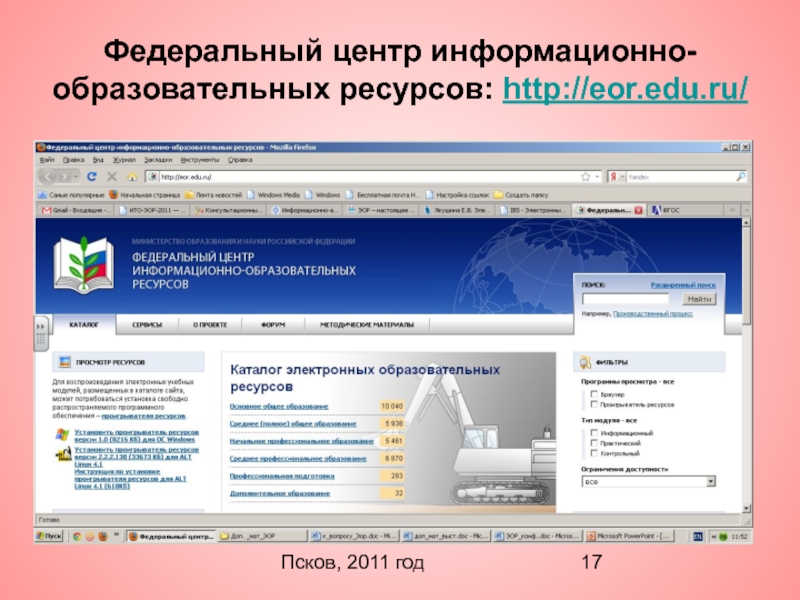Open the СЕРВИСЫ site section
Image resolution: width=800 pixels, height=600 pixels.
147,324
